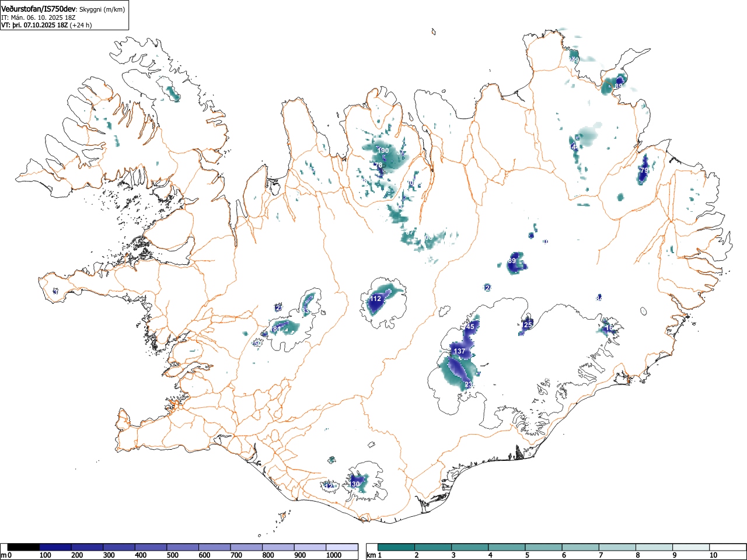
Task: Select the VT: þri. 07.10.2025 18Z (+24 h) line
Action: [46, 25]
